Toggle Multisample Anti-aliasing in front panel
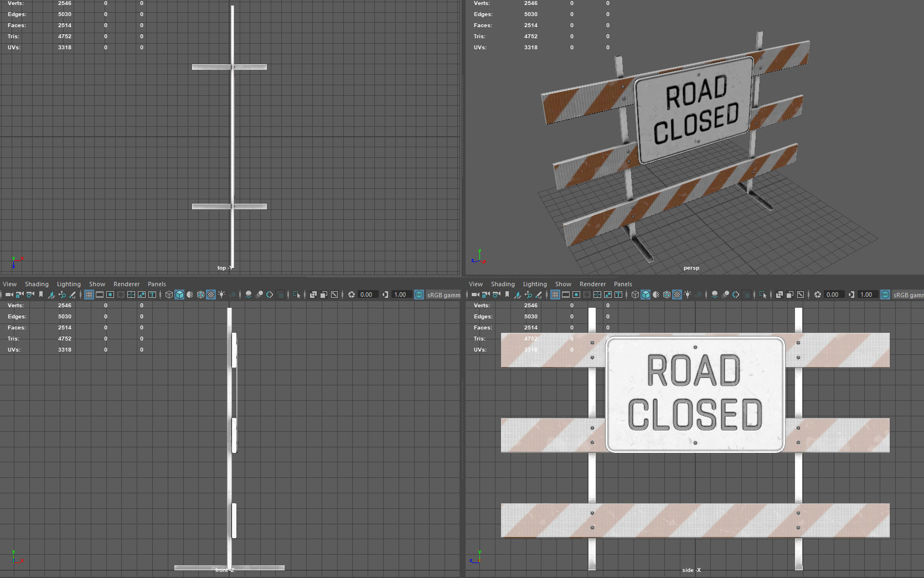The height and width of the screenshot is (578, 924). click(x=270, y=295)
